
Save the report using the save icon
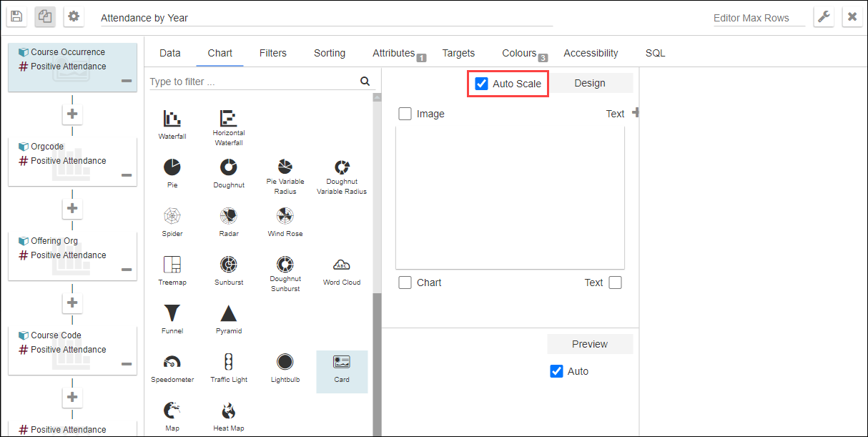(x=16, y=16)
